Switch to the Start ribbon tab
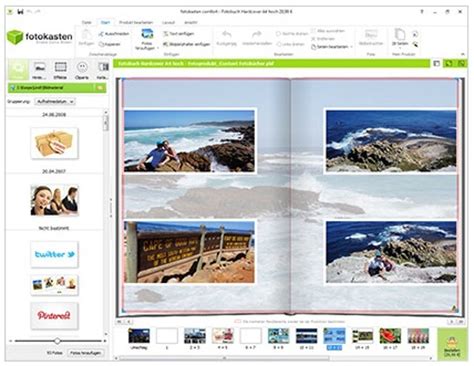Viewport: 474px width, 366px height. click(105, 22)
